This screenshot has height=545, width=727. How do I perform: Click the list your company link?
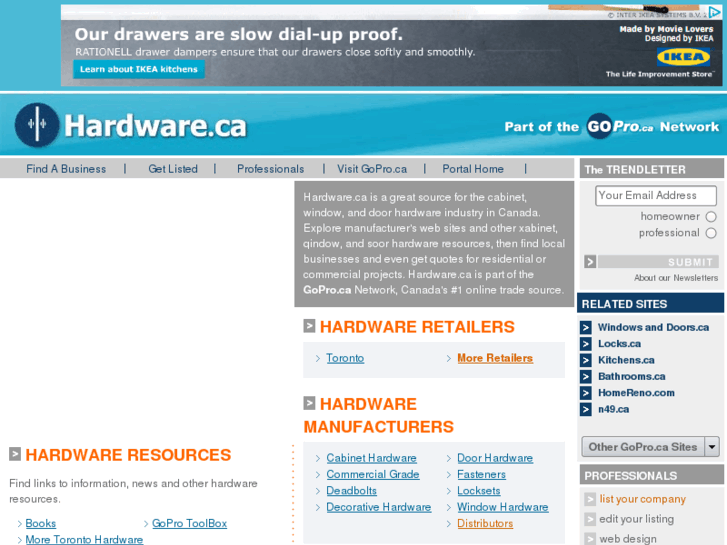(642, 499)
